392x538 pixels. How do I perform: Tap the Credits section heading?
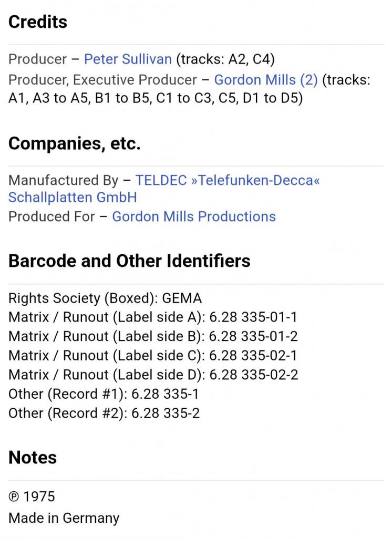pyautogui.click(x=38, y=22)
